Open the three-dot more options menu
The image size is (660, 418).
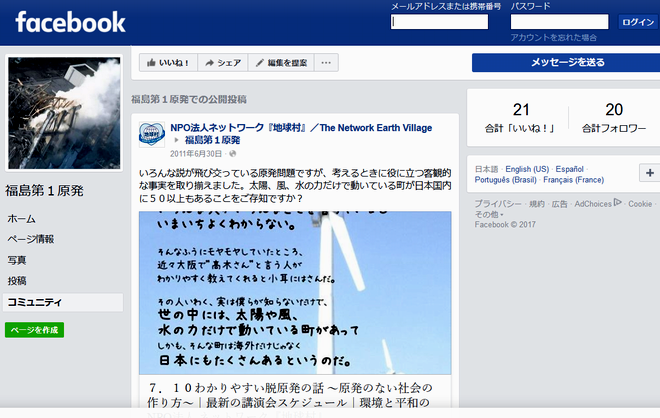pos(326,63)
